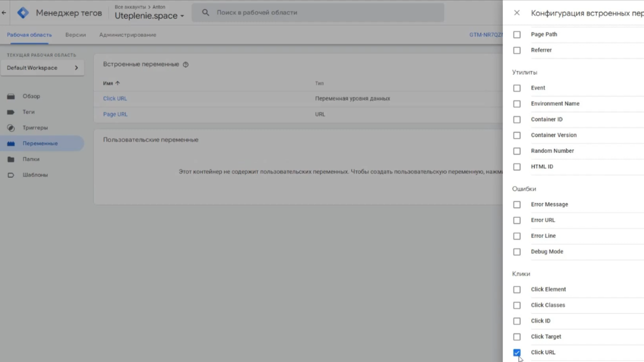The height and width of the screenshot is (362, 644).
Task: Uncheck the Click URL checkbox
Action: point(517,352)
